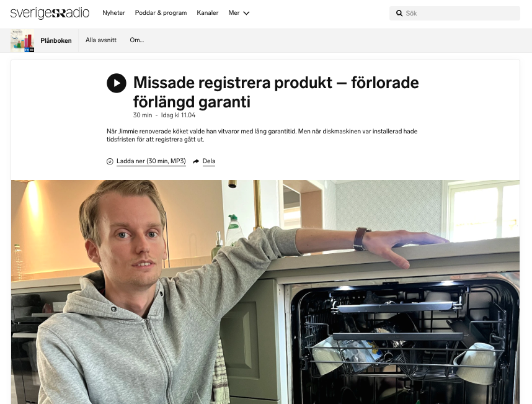Open Poddar & program page
This screenshot has height=404, width=532.
click(161, 13)
